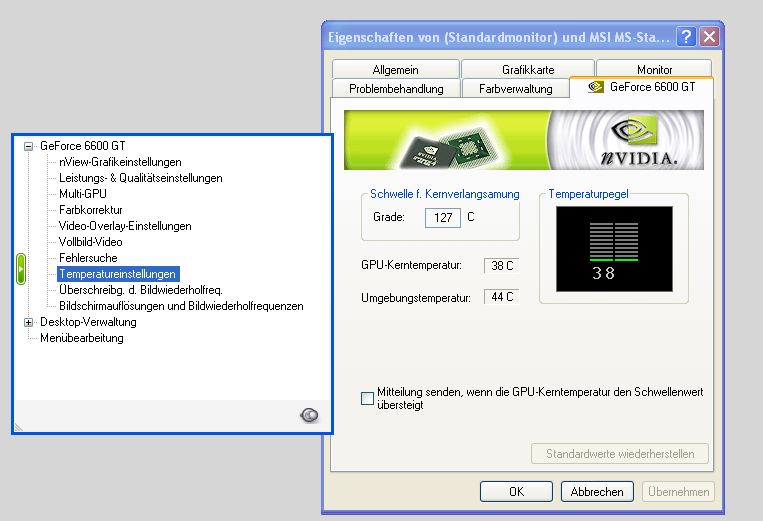The width and height of the screenshot is (763, 521).
Task: Open Fehlersuche in the tree
Action: click(x=88, y=258)
